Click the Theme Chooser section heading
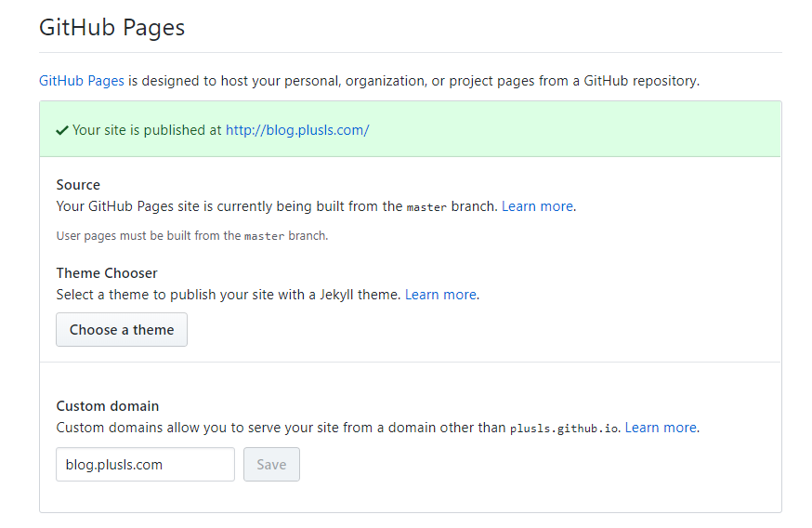812x528 pixels. click(x=107, y=273)
